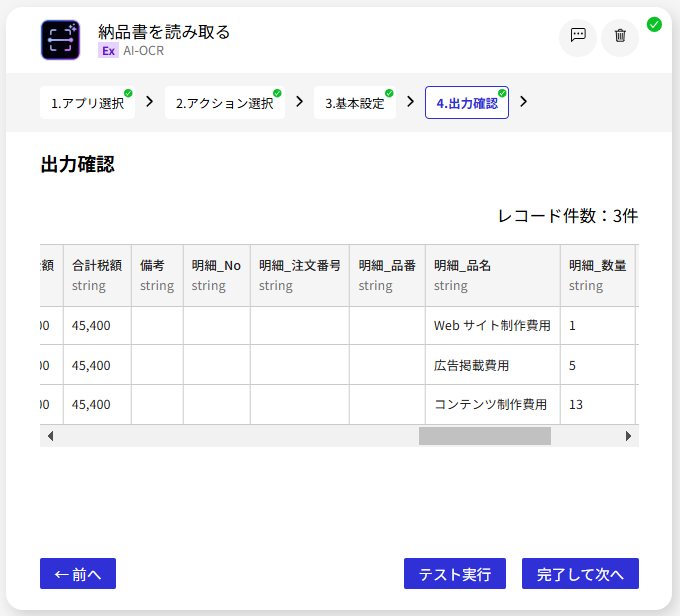This screenshot has height=616, width=680.
Task: Click the AI-OCR app icon
Action: (x=60, y=40)
